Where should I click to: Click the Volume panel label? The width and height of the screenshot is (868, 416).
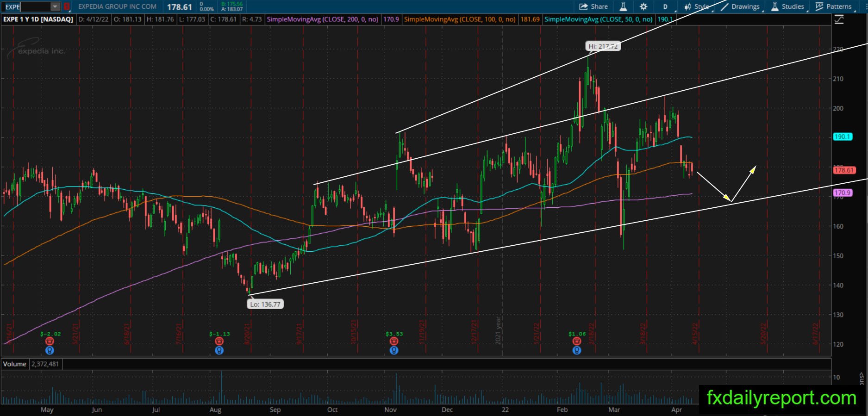coord(15,364)
